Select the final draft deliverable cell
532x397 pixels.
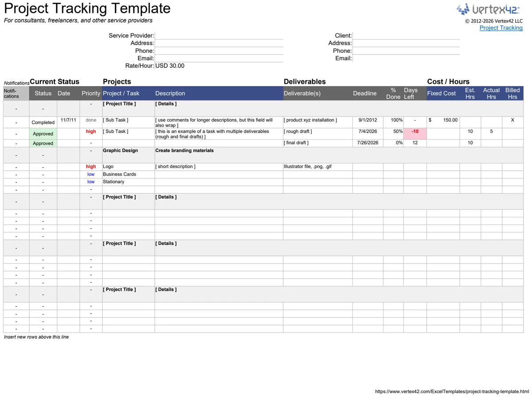[318, 143]
